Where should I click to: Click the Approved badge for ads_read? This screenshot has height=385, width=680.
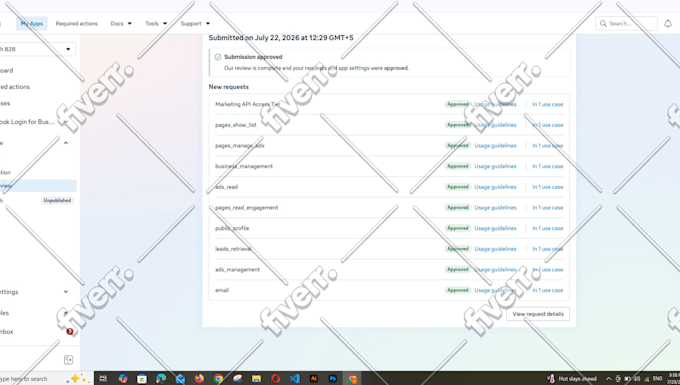(458, 187)
